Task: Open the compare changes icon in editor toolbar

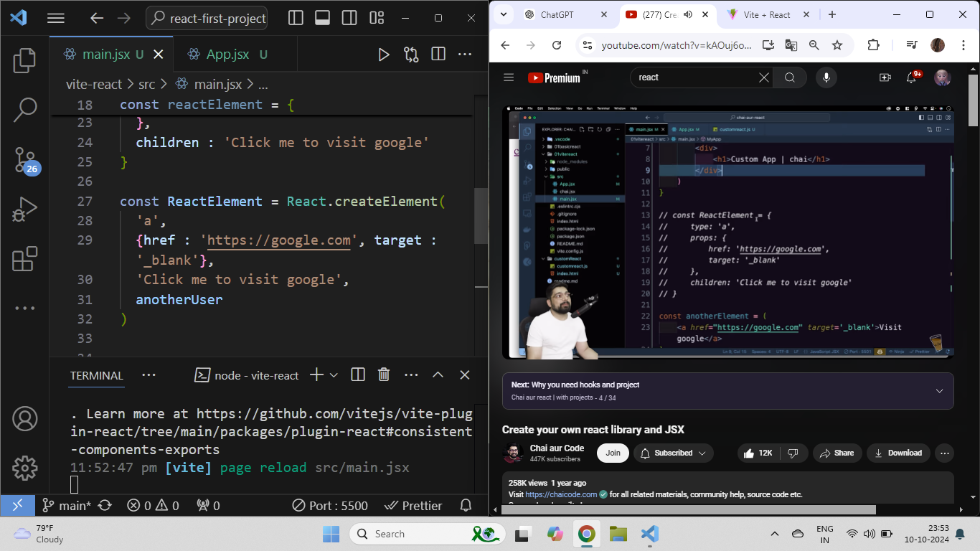Action: coord(411,54)
